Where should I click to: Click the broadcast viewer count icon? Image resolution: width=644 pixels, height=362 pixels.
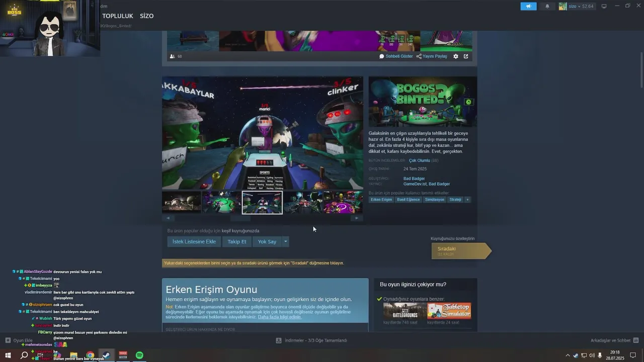(x=173, y=56)
